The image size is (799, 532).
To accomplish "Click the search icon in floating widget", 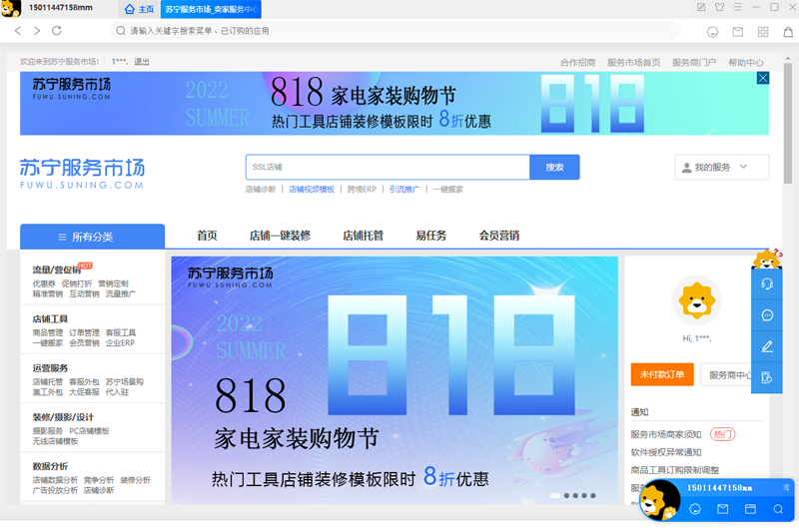I will 778,509.
